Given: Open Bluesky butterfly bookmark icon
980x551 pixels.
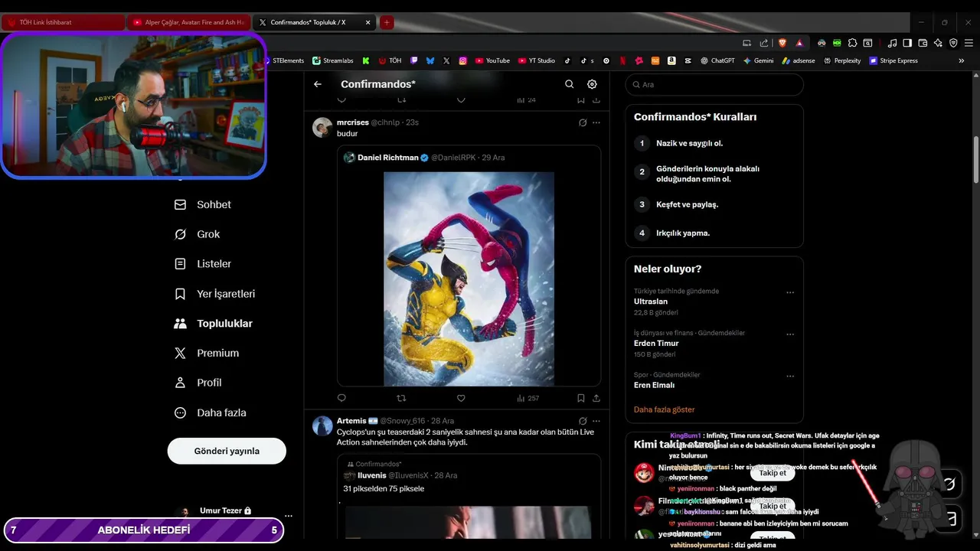Looking at the screenshot, I should (x=430, y=60).
